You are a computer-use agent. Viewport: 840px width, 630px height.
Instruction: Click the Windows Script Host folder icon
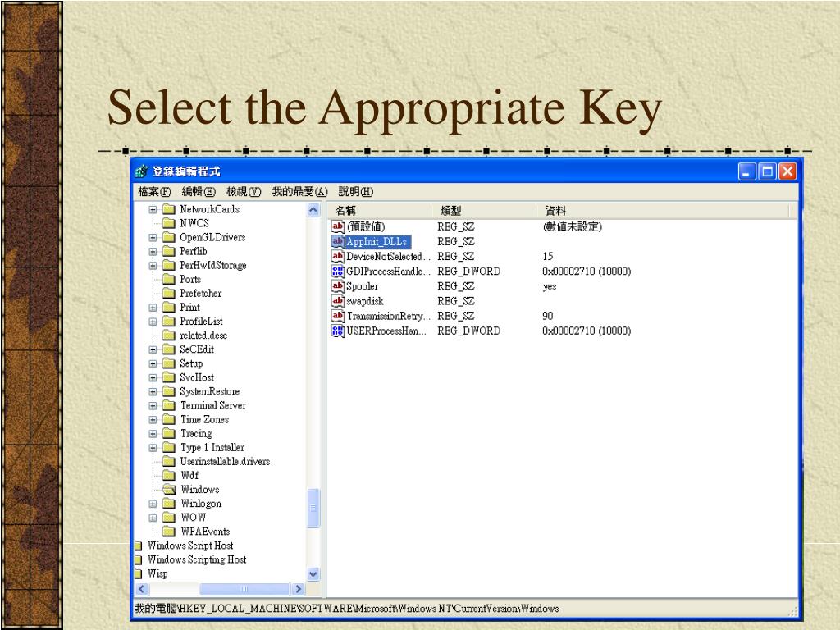click(138, 546)
